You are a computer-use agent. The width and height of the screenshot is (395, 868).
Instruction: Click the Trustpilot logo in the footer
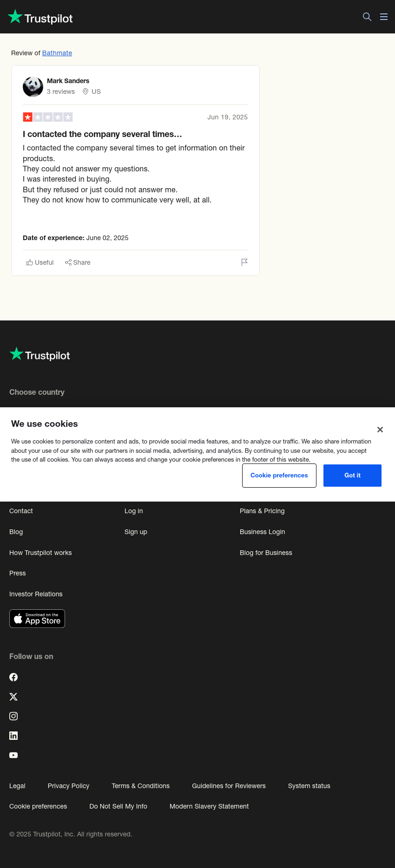click(40, 355)
